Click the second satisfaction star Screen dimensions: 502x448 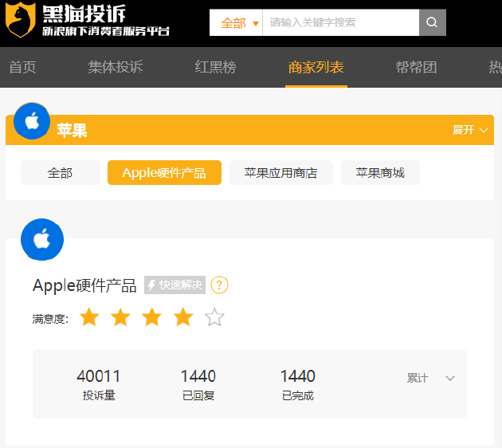tap(120, 317)
